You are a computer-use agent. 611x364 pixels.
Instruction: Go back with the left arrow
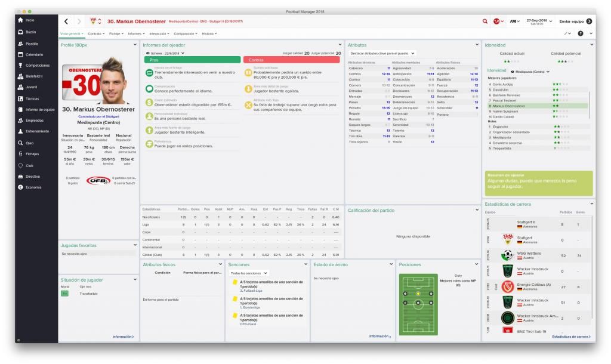click(66, 21)
